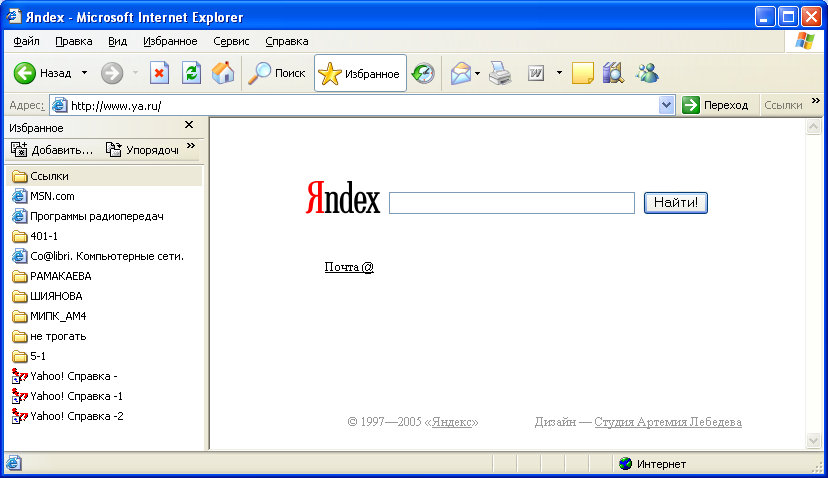
Task: Open the Research books icon
Action: pos(614,73)
